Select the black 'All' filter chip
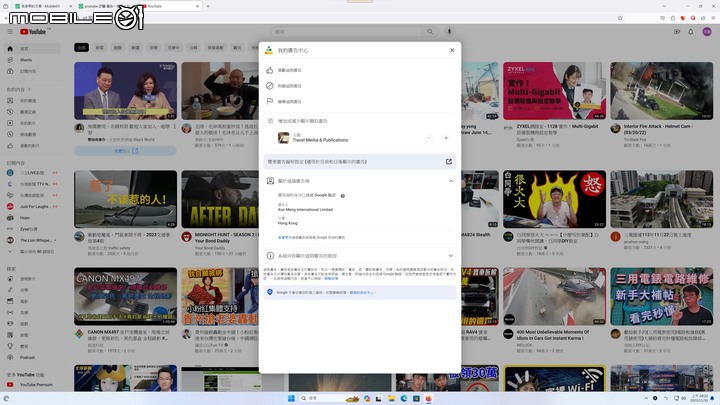Screen dimensions: 720x405 click(x=81, y=47)
